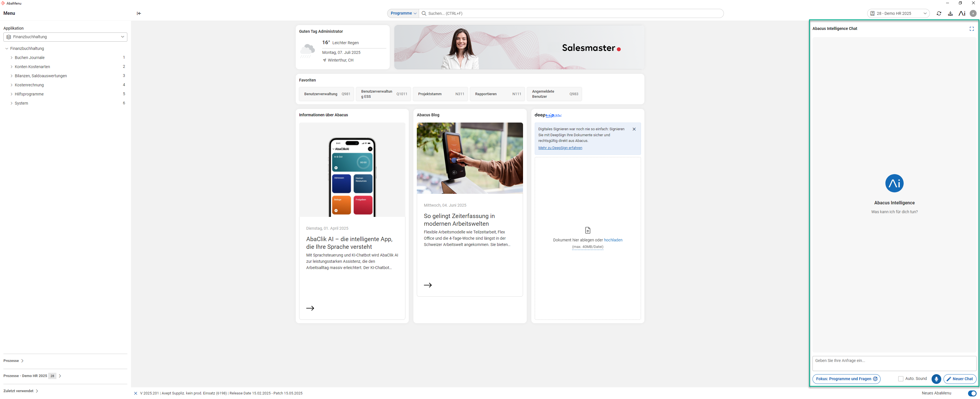Click the refresh icon in top bar

tap(938, 13)
